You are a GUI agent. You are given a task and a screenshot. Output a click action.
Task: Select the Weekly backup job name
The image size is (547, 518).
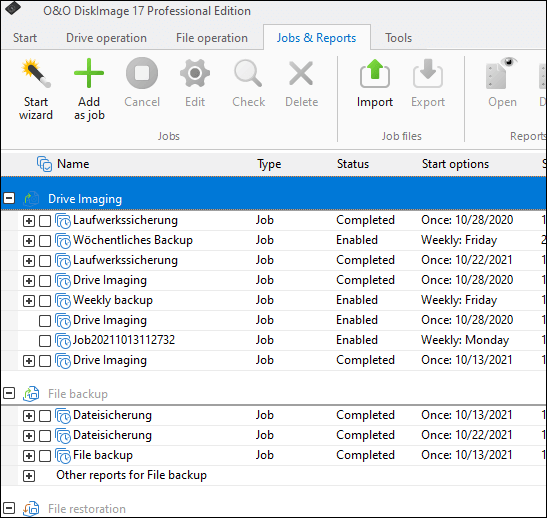113,300
